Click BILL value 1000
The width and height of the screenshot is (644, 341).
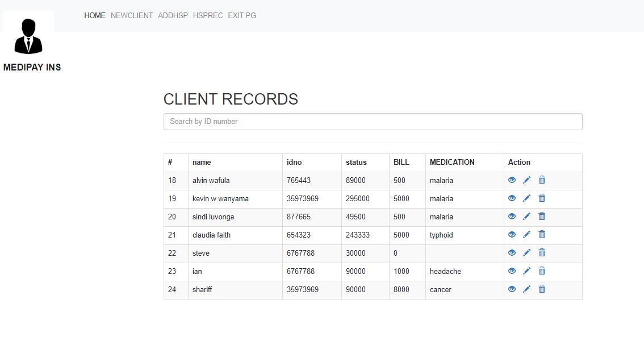[x=402, y=271]
